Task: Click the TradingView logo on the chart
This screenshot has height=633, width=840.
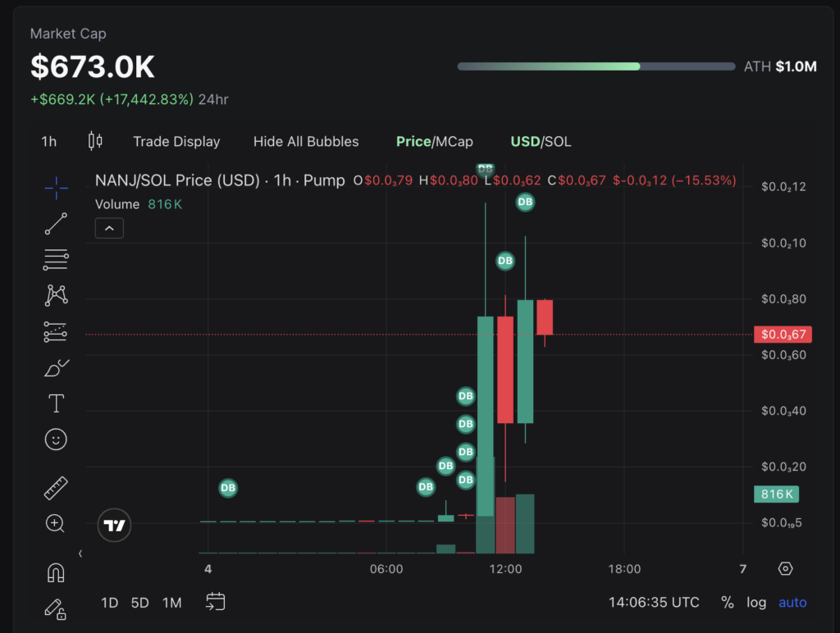Action: (x=114, y=525)
